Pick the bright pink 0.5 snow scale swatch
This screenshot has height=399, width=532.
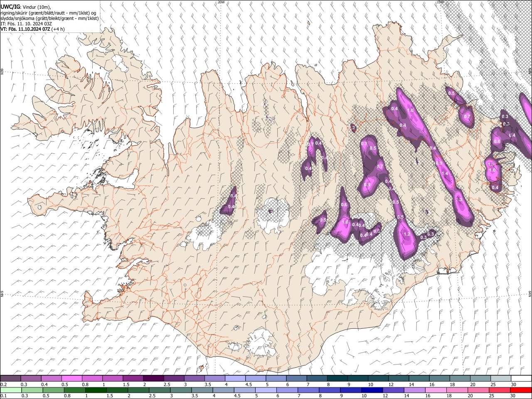71,379
